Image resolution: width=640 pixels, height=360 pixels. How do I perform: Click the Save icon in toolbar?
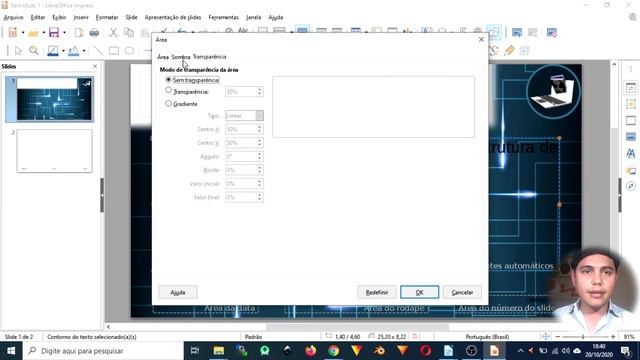click(54, 33)
